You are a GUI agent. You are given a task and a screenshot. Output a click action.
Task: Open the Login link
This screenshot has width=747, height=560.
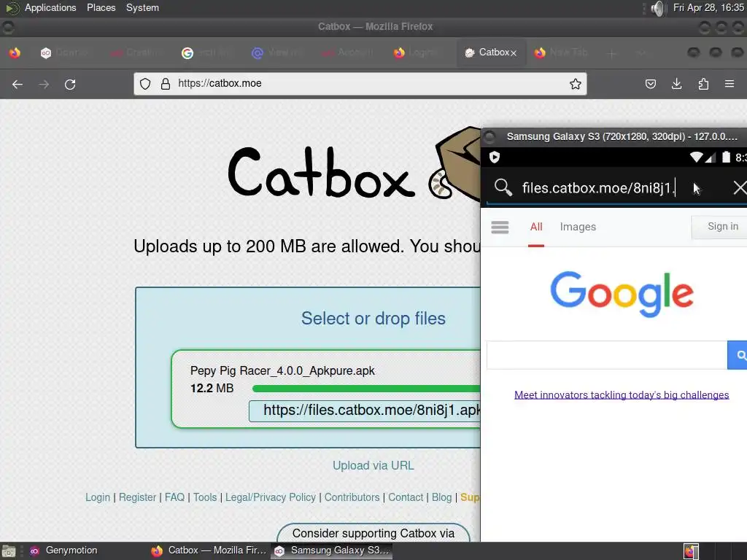pos(98,497)
